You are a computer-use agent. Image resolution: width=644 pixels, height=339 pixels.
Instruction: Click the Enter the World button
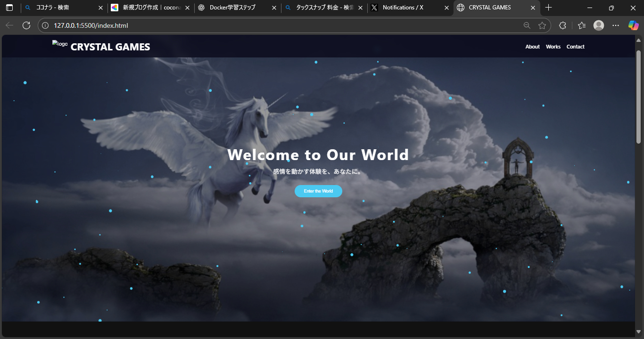click(x=318, y=191)
